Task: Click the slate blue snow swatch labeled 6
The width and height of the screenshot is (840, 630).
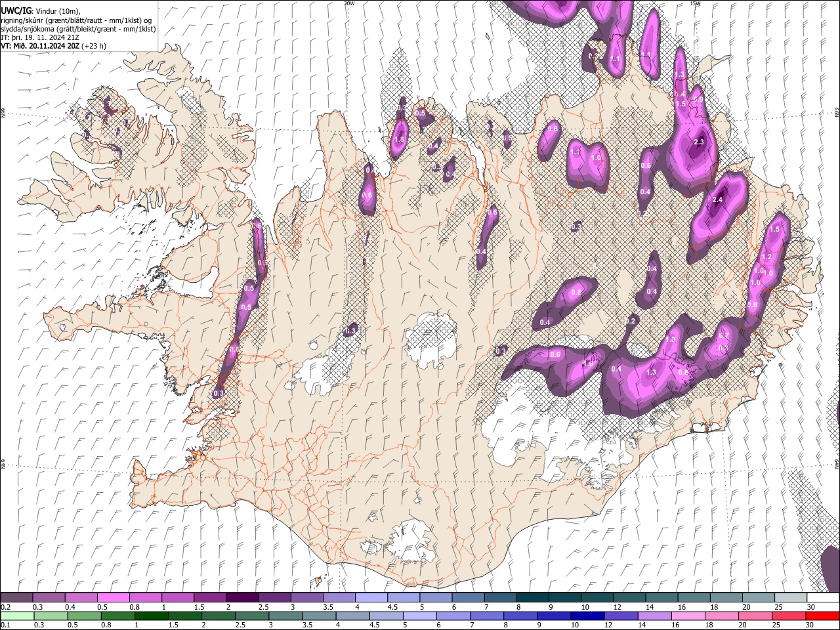Action: (467, 598)
